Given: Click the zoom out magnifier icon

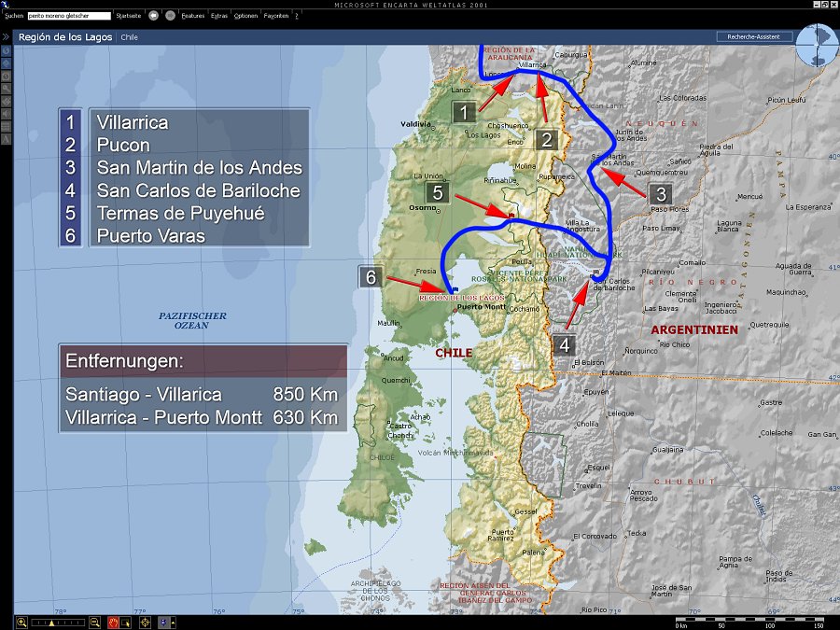Looking at the screenshot, I should tap(94, 622).
